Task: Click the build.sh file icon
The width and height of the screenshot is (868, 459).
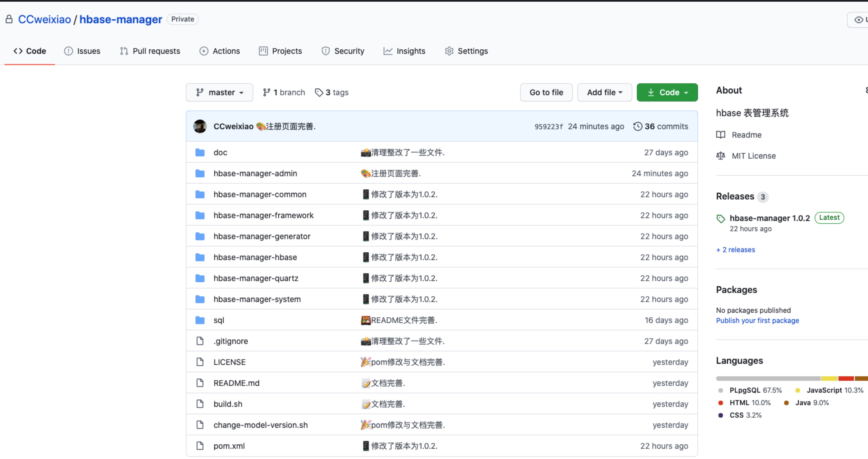Action: tap(200, 404)
